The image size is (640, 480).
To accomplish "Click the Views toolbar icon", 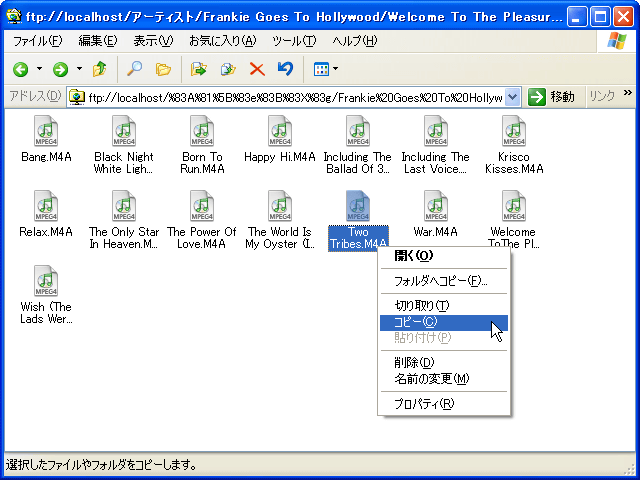I will (321, 69).
